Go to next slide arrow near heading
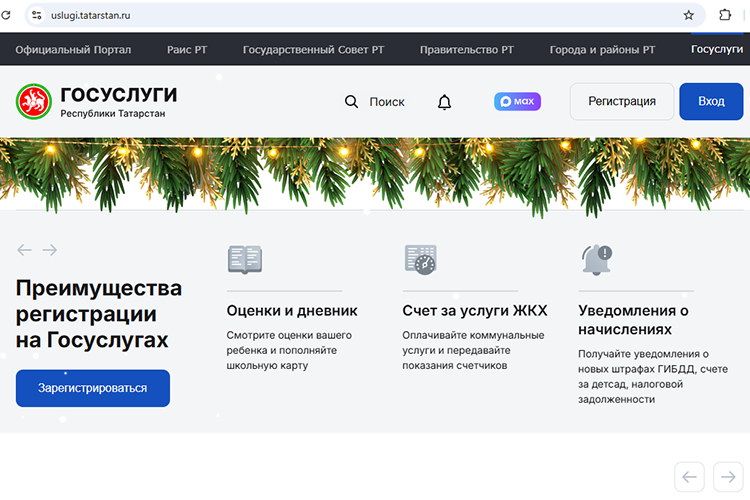 tap(50, 250)
